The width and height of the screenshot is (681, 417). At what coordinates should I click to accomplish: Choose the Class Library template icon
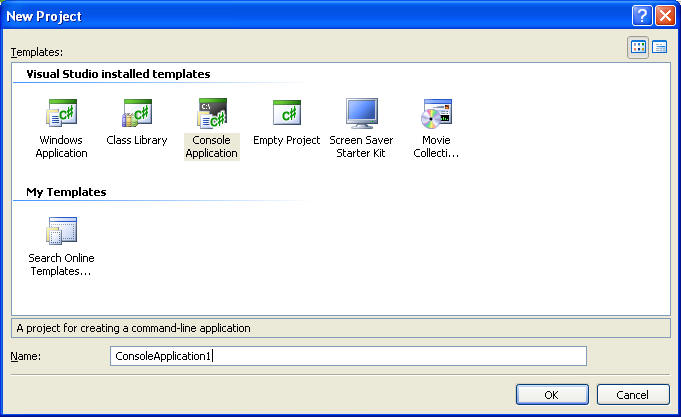136,114
